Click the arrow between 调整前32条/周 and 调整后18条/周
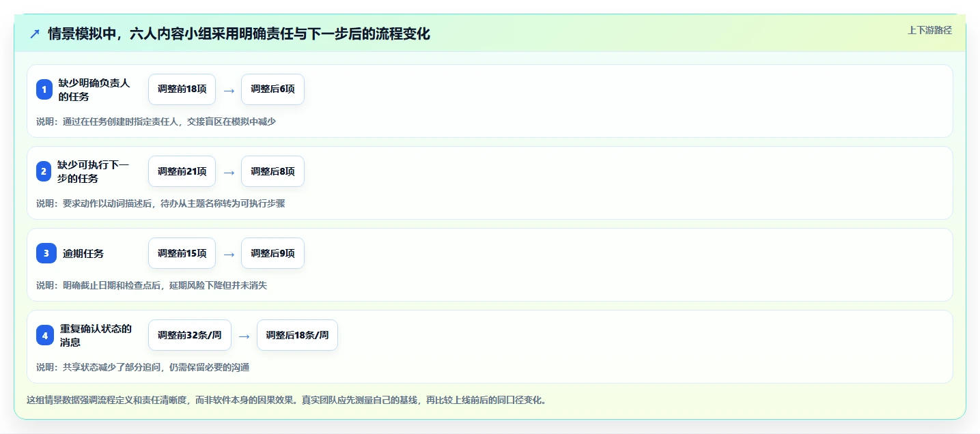 (x=244, y=336)
